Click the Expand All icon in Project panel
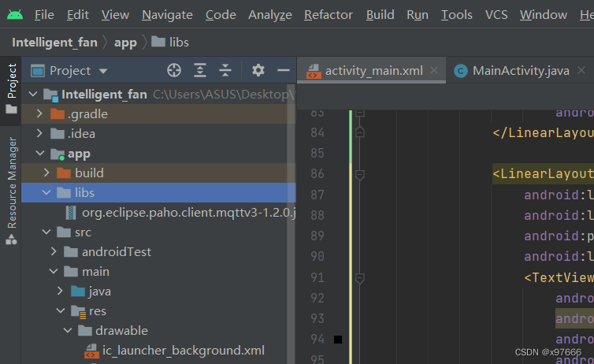 [200, 70]
